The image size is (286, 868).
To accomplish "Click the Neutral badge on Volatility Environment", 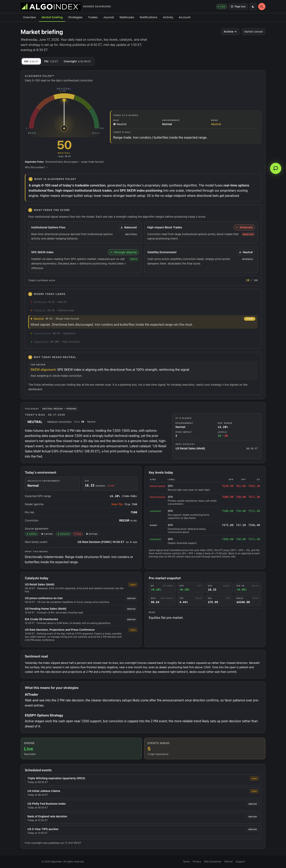I will pos(245,252).
